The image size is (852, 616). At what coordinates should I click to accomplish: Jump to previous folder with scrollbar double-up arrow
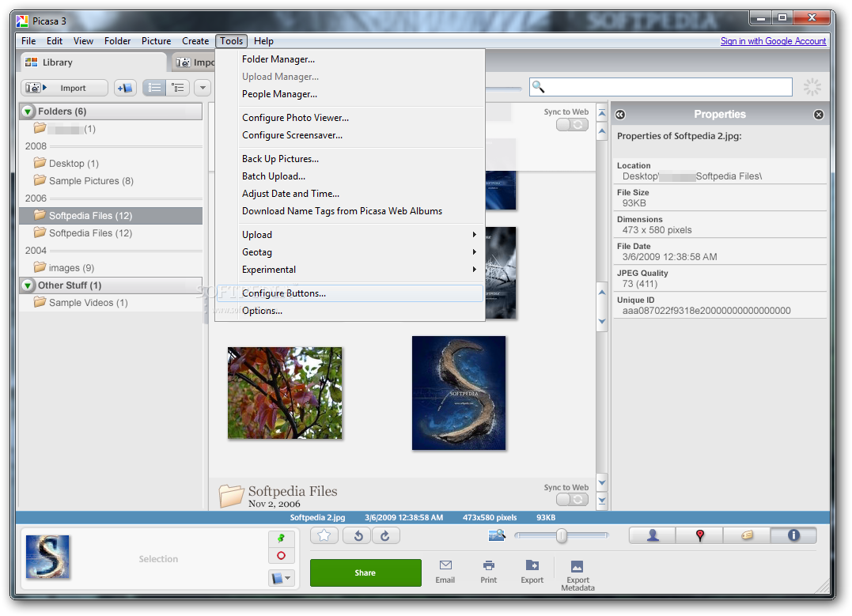[x=602, y=114]
